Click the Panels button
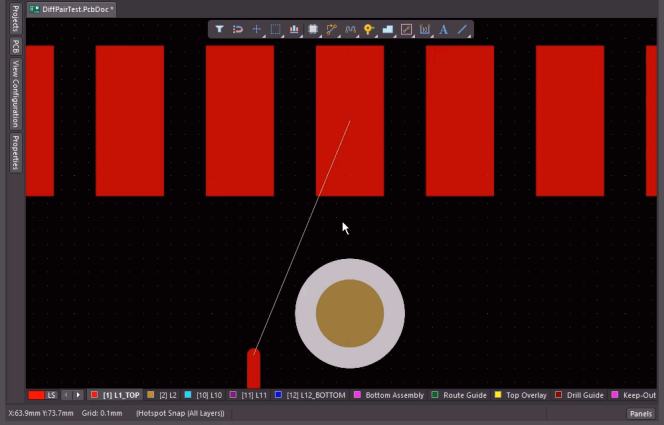The width and height of the screenshot is (664, 425). (640, 413)
